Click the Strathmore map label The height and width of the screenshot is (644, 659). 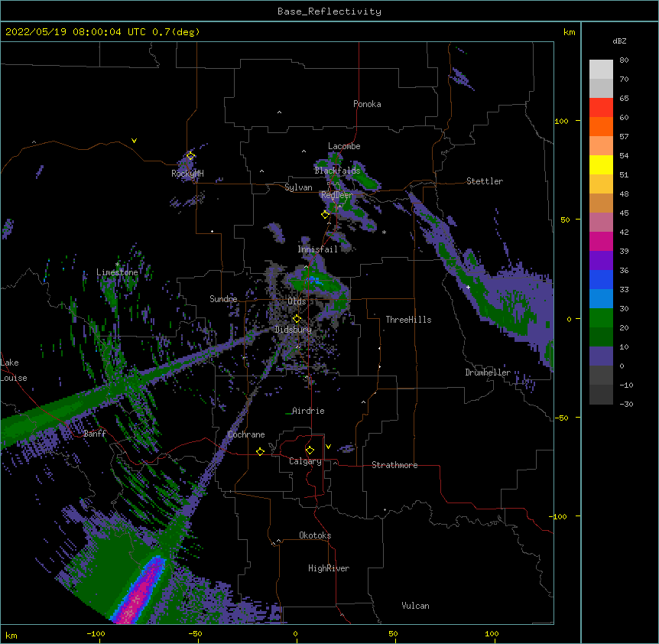pos(394,465)
